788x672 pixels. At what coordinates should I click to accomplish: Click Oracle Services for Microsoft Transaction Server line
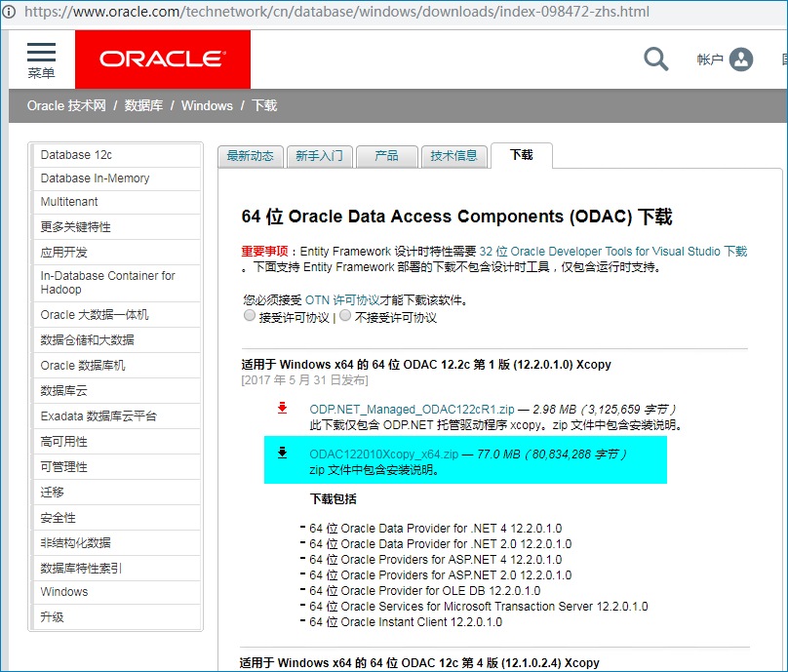(479, 606)
